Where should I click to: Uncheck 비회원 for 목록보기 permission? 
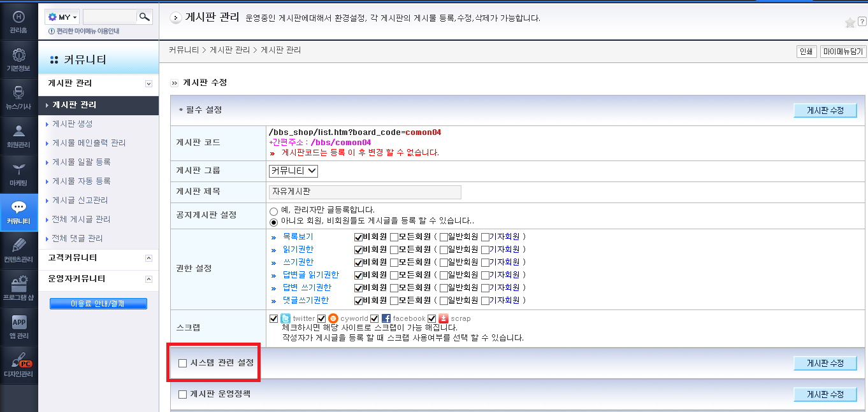pyautogui.click(x=358, y=237)
